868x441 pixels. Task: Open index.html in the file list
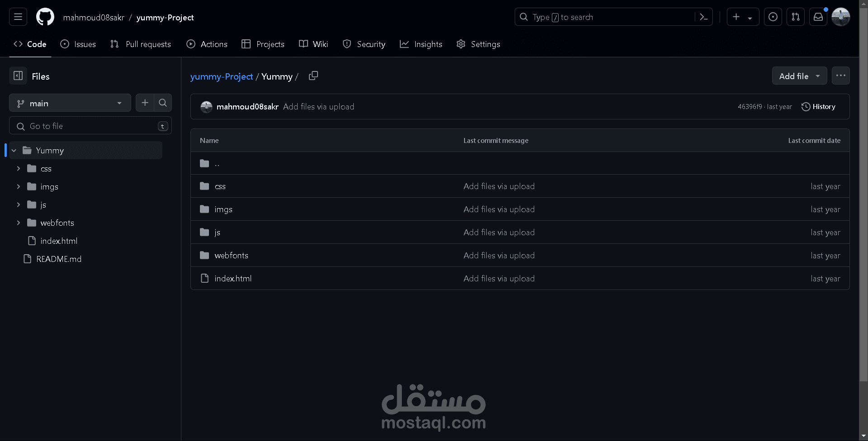(233, 279)
